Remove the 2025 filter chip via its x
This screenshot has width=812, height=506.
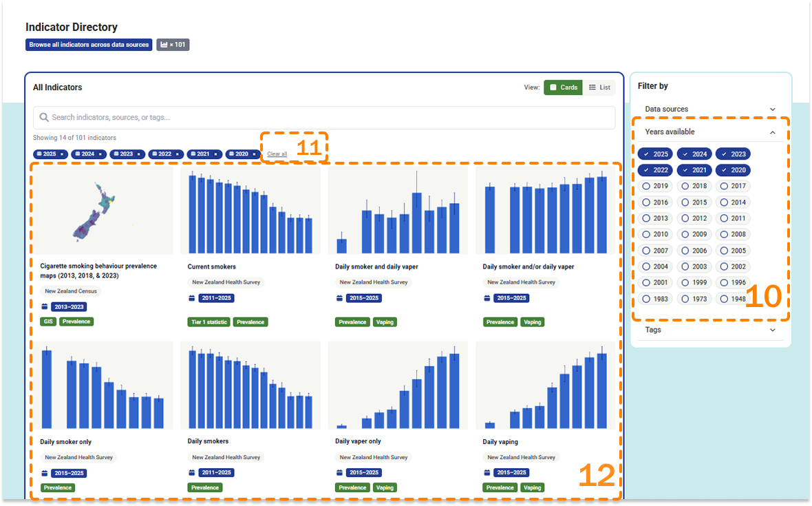(62, 154)
